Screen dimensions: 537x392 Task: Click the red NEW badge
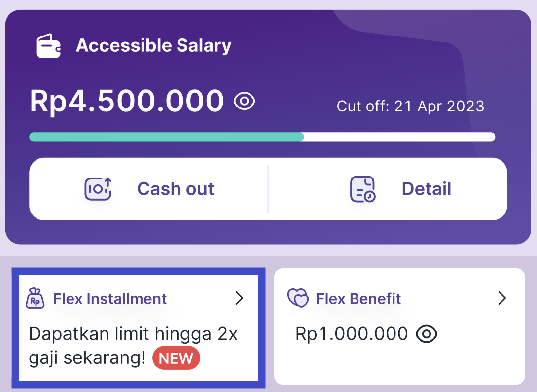176,358
